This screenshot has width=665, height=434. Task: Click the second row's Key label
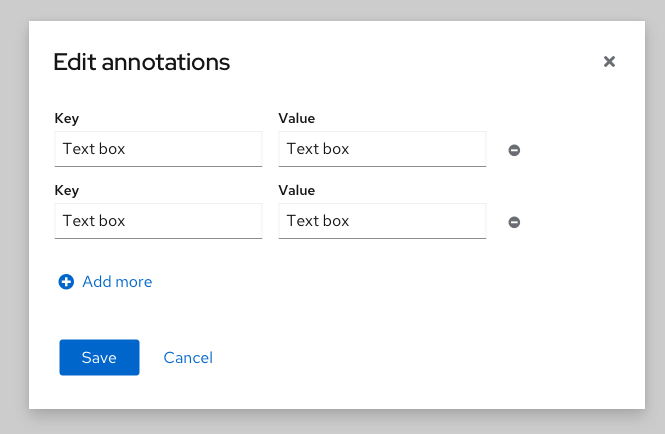(67, 190)
